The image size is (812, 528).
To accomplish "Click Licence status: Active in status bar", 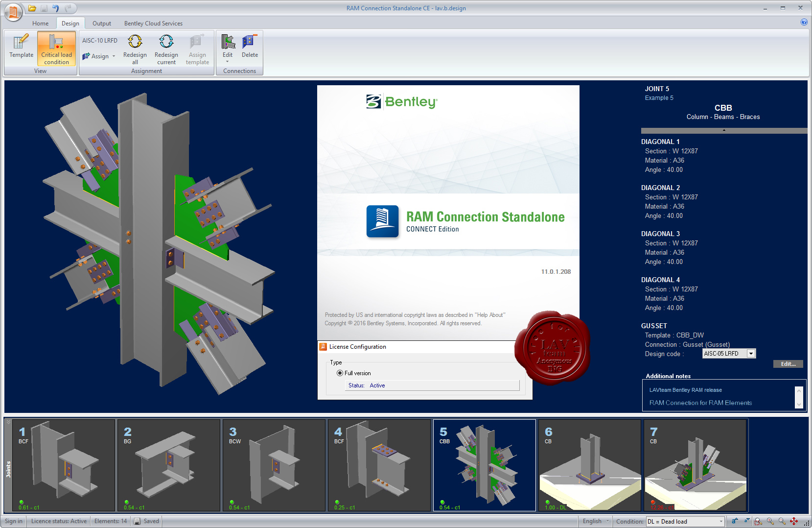I will pos(59,521).
